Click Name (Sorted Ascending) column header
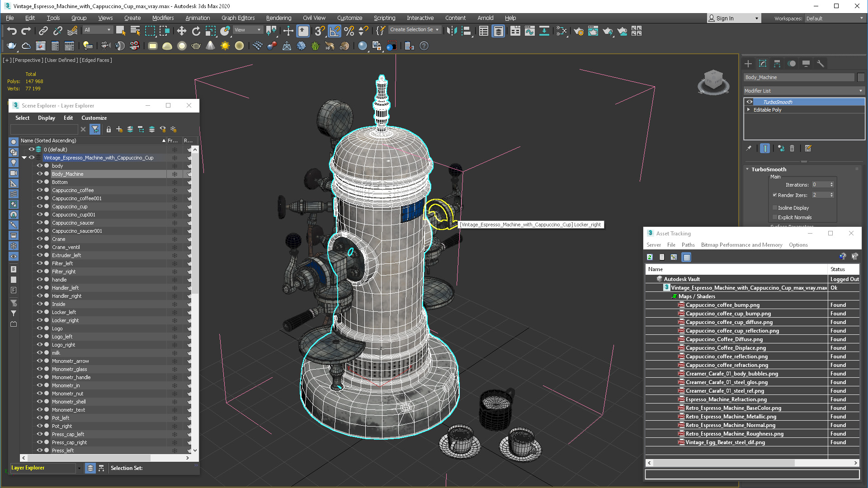 tap(93, 141)
